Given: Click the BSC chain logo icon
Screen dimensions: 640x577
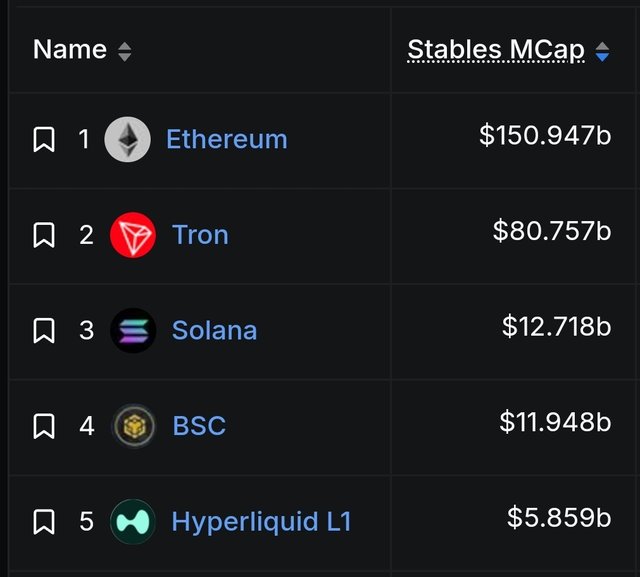Looking at the screenshot, I should (x=133, y=426).
